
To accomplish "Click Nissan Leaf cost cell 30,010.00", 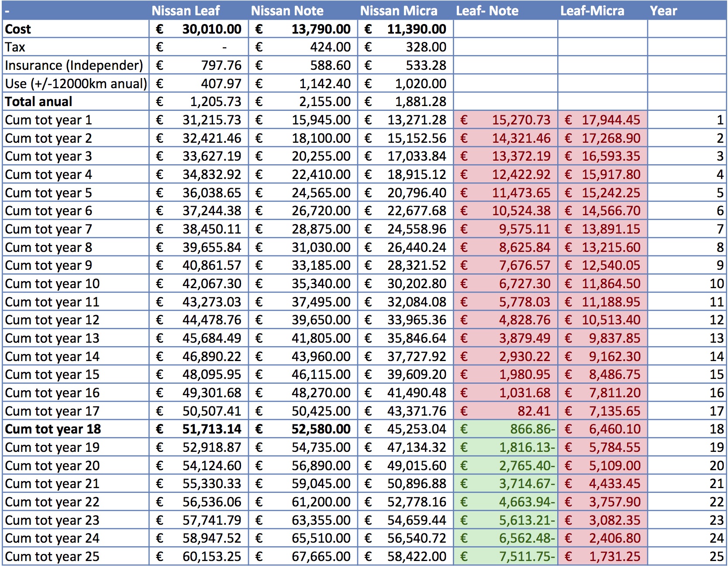I will [x=211, y=29].
